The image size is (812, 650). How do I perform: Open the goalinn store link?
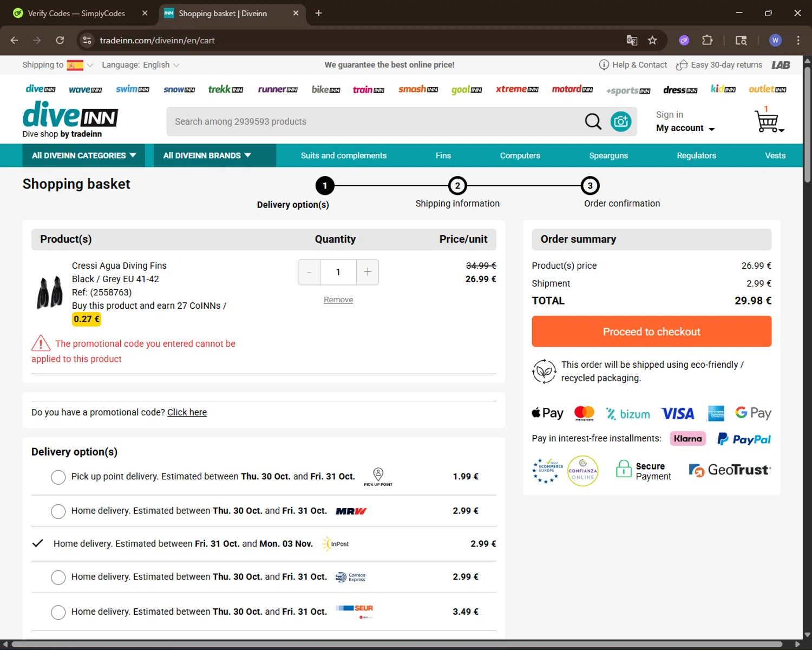467,89
